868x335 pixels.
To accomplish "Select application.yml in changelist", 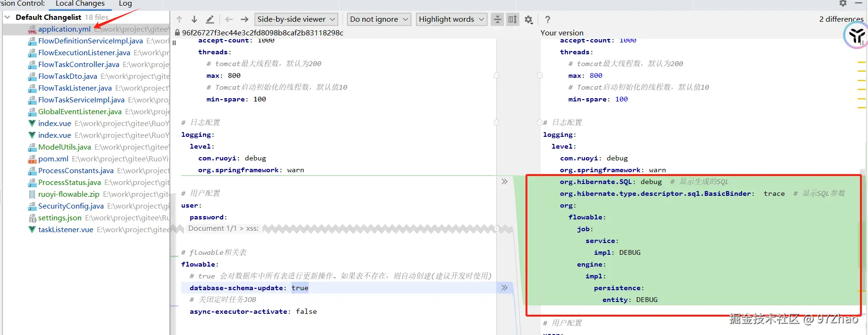I will (x=64, y=29).
